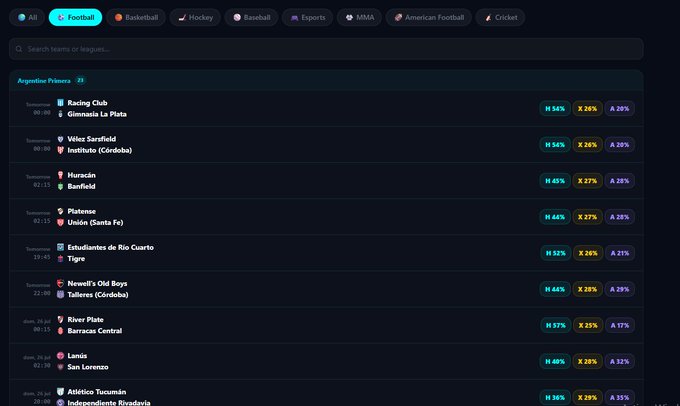Click the Vélez Sarsfield crest icon
Screen dimensions: 680x406
60,139
